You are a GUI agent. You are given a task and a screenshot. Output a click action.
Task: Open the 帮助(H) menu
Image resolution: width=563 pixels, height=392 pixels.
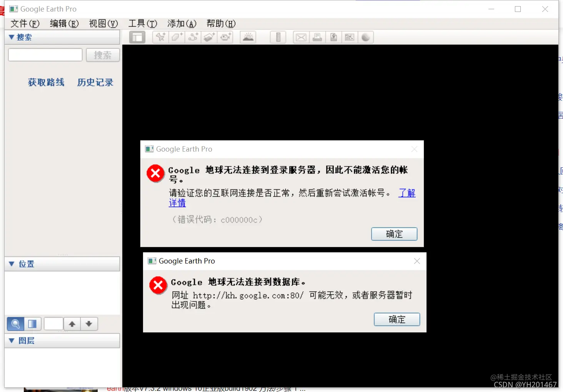click(x=221, y=23)
